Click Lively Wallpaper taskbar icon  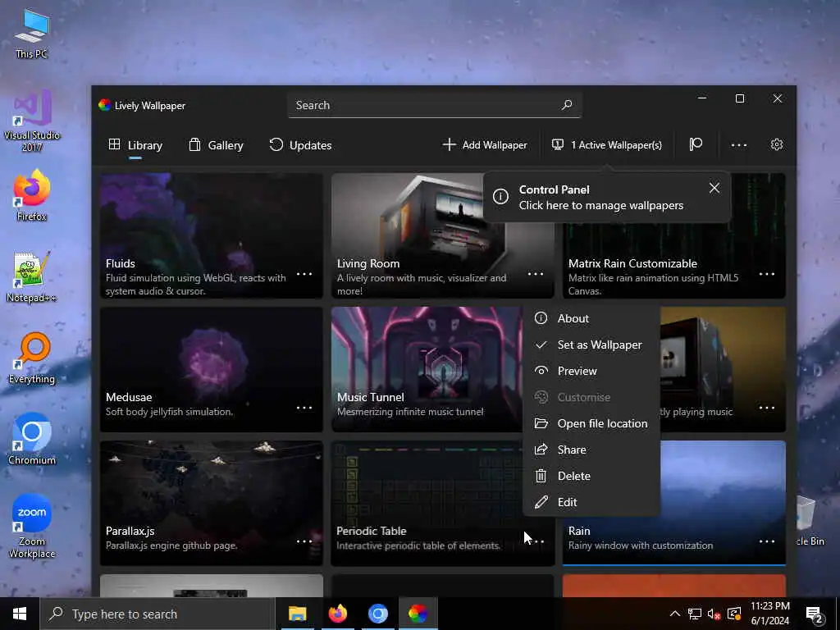point(418,614)
